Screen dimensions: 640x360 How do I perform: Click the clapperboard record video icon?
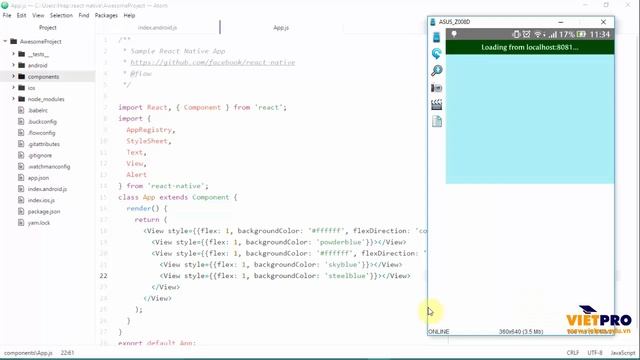tap(436, 104)
